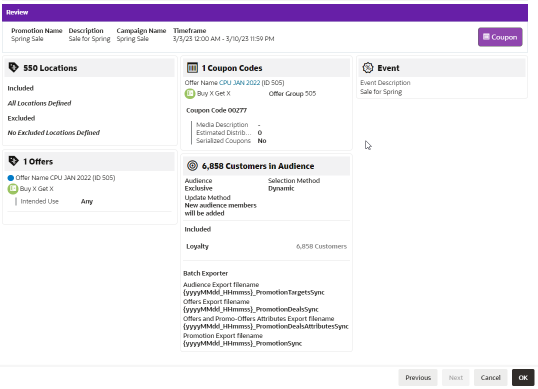Image resolution: width=538 pixels, height=389 pixels.
Task: Click the tag icon beside 1 Offers
Action: pyautogui.click(x=14, y=161)
